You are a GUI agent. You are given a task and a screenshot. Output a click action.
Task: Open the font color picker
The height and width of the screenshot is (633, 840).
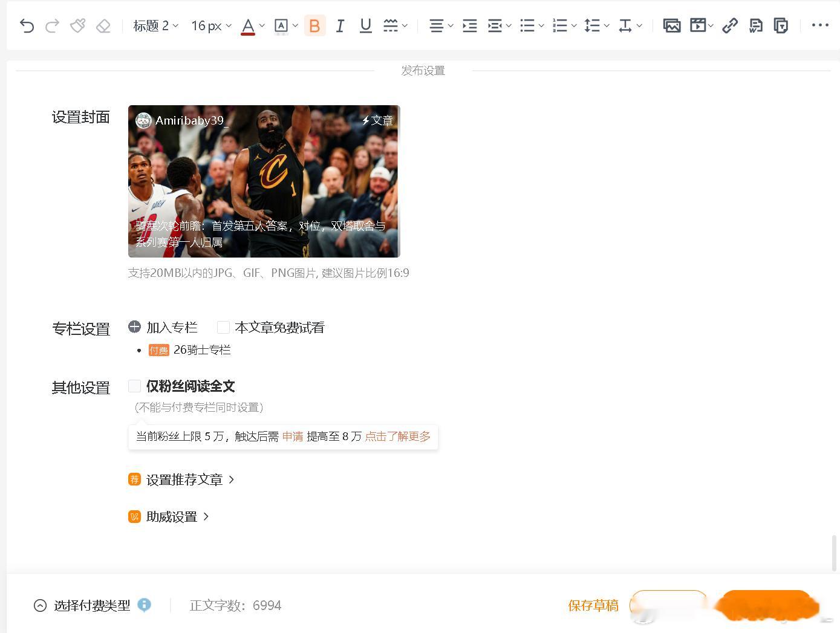tap(248, 25)
